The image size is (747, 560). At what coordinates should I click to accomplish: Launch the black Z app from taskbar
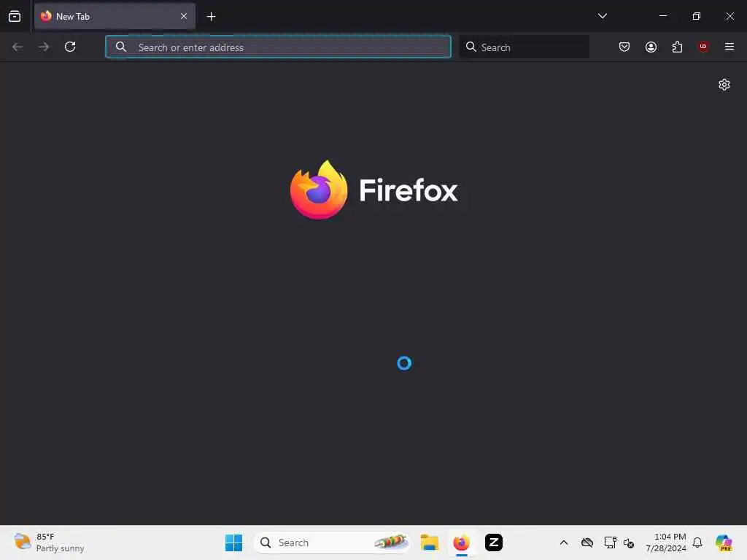(494, 542)
